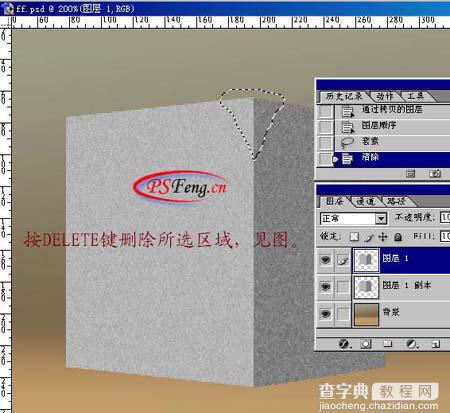Click the document icon in the 通过拷贝的图层 row

[x=347, y=111]
